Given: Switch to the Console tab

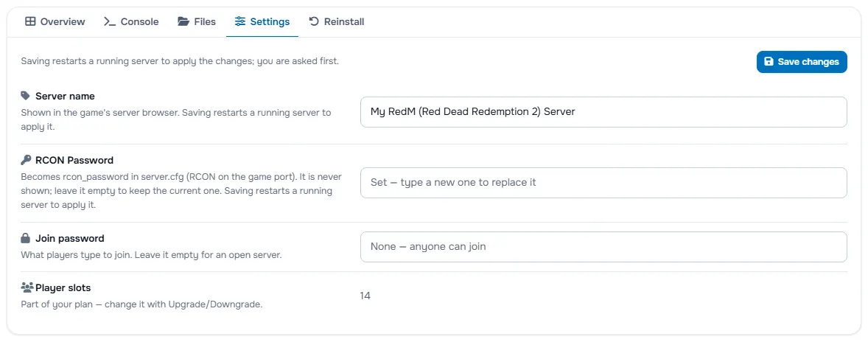Looking at the screenshot, I should click(x=131, y=21).
